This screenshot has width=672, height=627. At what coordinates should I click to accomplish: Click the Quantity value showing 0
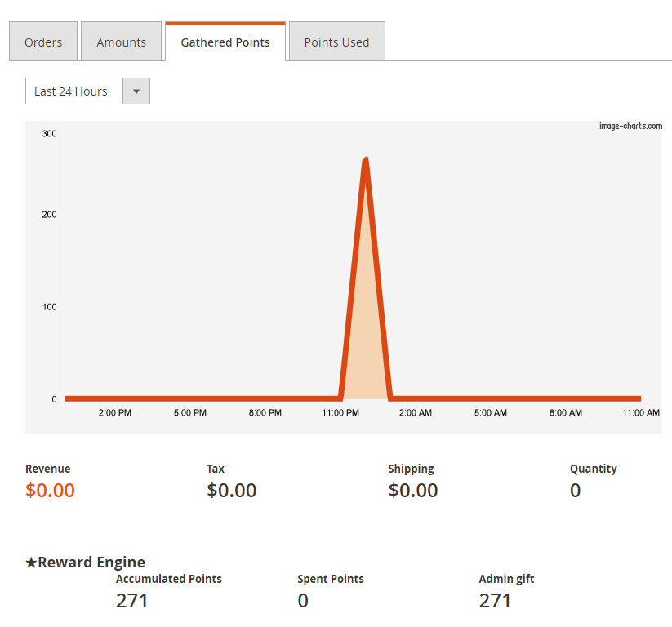575,490
